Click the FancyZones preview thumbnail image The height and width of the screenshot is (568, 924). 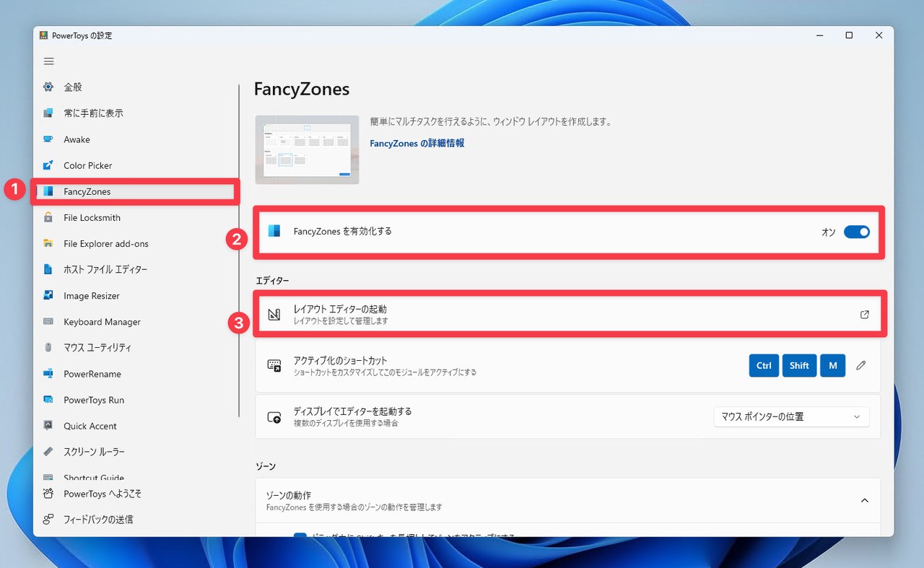click(307, 149)
